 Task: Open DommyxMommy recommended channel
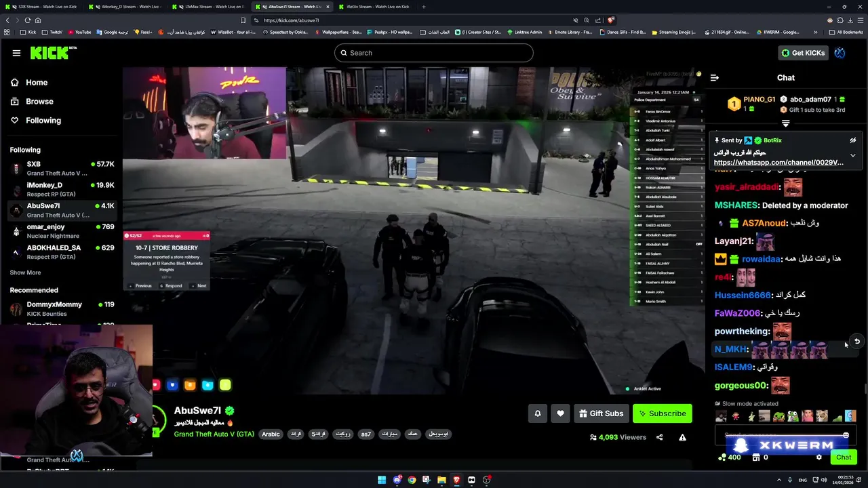[61, 308]
